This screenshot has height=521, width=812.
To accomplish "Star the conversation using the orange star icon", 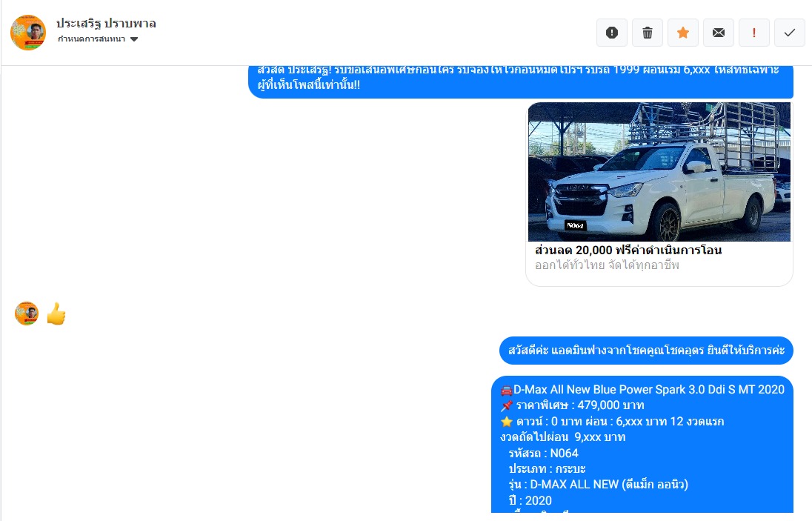I will (x=683, y=33).
